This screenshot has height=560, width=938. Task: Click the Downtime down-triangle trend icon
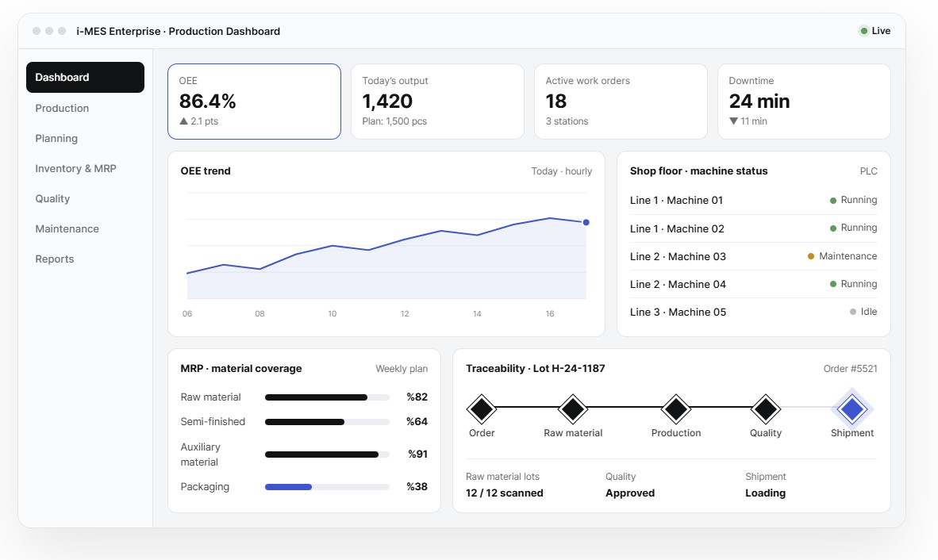733,121
